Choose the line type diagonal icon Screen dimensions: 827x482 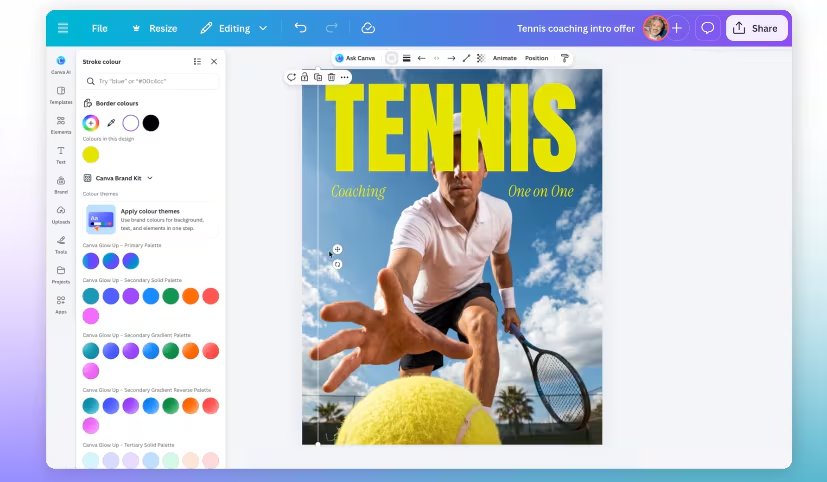tap(466, 58)
